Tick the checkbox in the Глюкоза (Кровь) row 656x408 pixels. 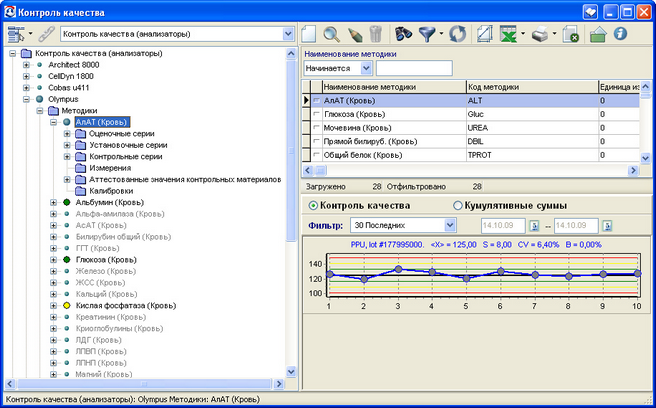point(317,115)
